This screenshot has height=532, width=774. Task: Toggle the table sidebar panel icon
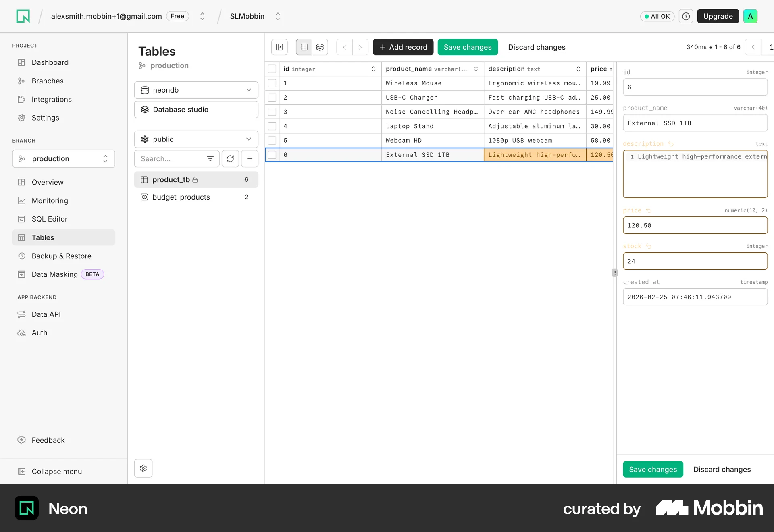pos(279,47)
